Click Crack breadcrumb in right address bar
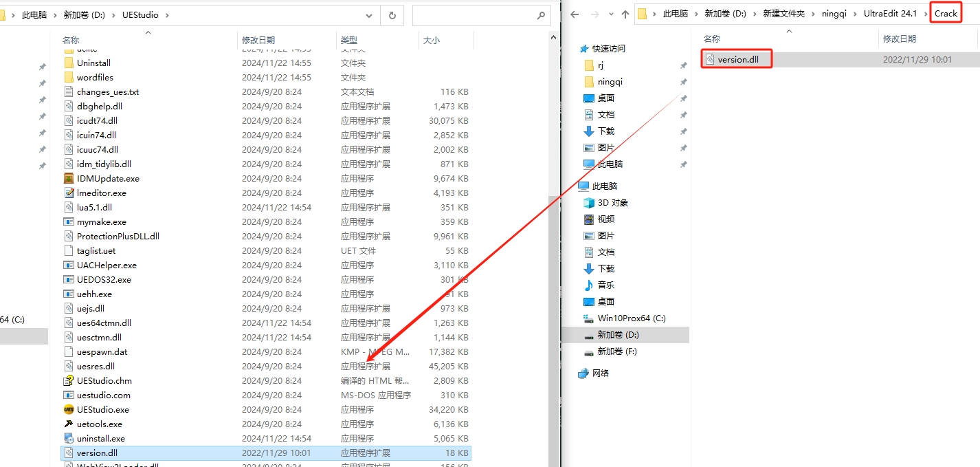The width and height of the screenshot is (980, 467). pos(946,14)
